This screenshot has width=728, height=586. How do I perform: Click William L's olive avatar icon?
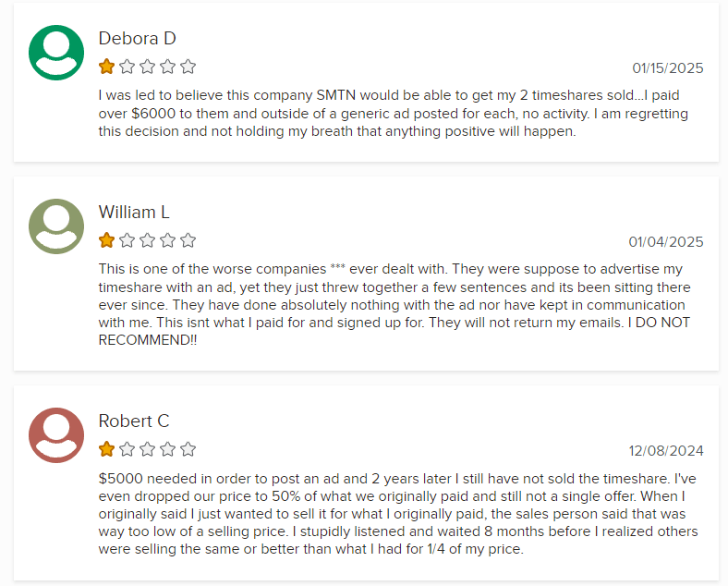click(x=56, y=226)
